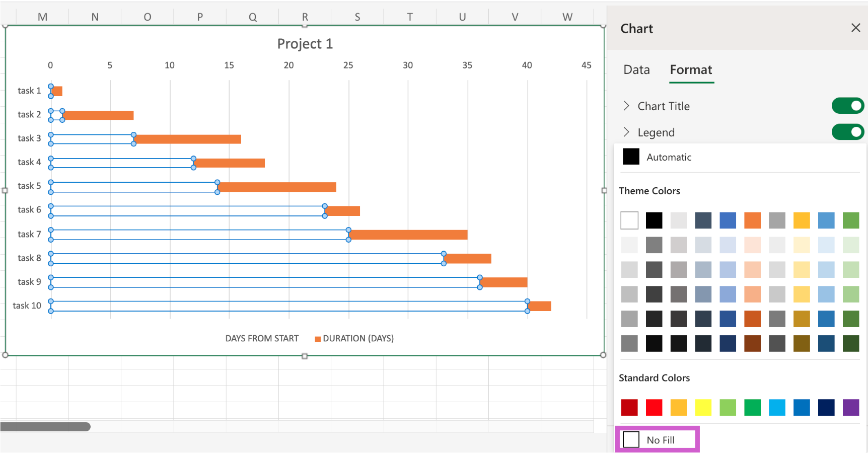Click the Project 1 chart title
This screenshot has width=868, height=456.
point(305,44)
